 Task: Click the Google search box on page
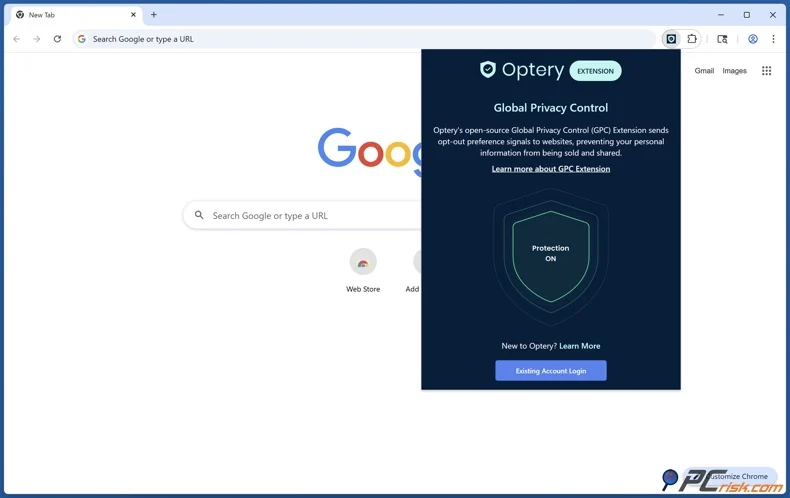(302, 215)
